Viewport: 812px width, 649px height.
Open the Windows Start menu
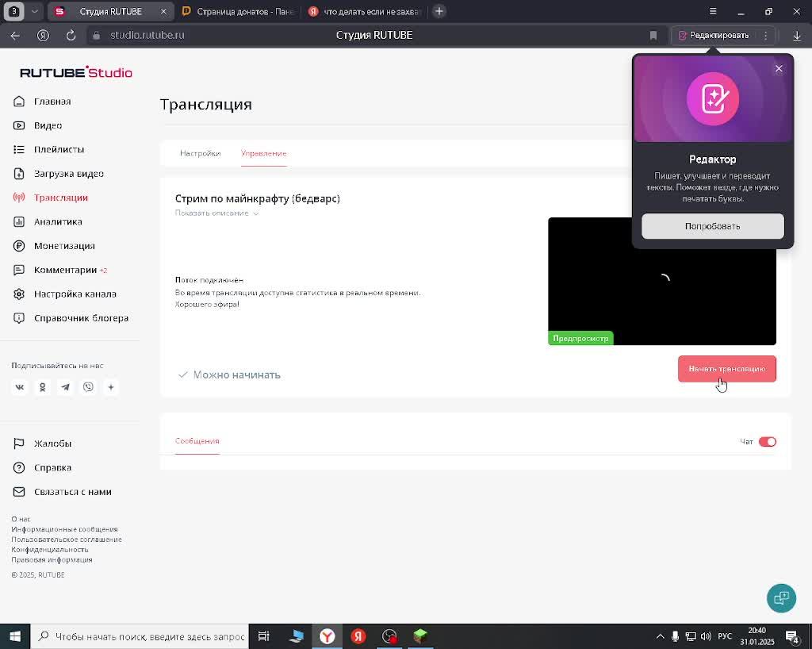pyautogui.click(x=15, y=636)
